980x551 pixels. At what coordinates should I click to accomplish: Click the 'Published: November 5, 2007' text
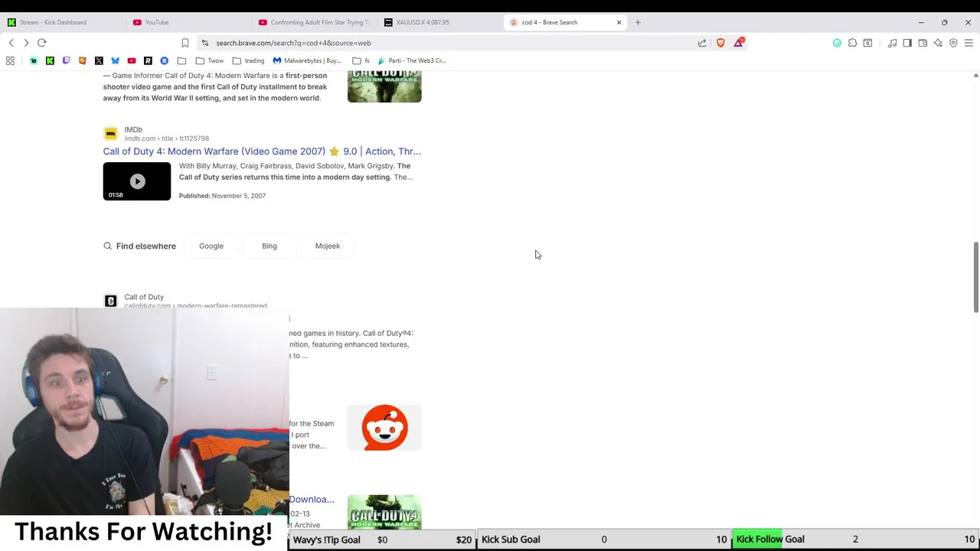coord(222,196)
